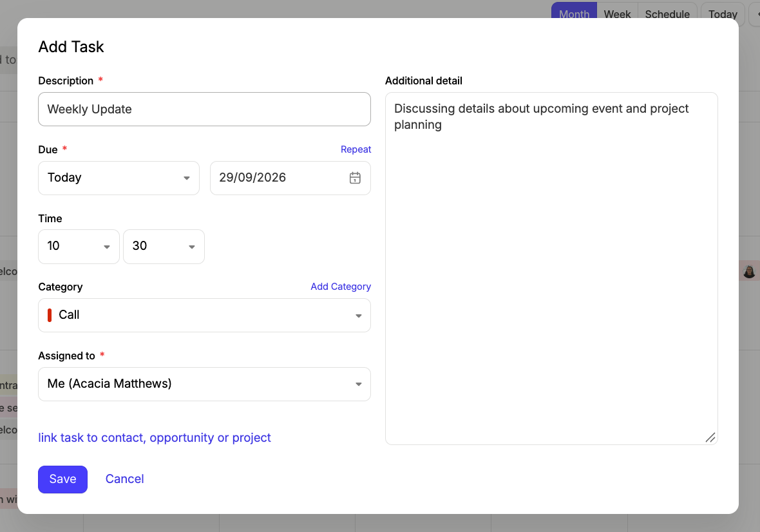Open the calendar date picker icon
The image size is (760, 532).
(x=355, y=178)
